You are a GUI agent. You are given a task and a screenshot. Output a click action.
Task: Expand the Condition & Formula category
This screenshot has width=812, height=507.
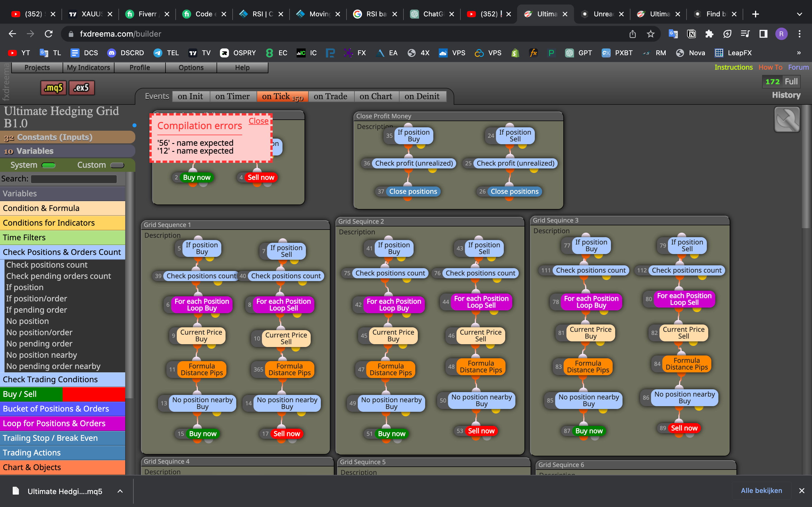point(62,208)
